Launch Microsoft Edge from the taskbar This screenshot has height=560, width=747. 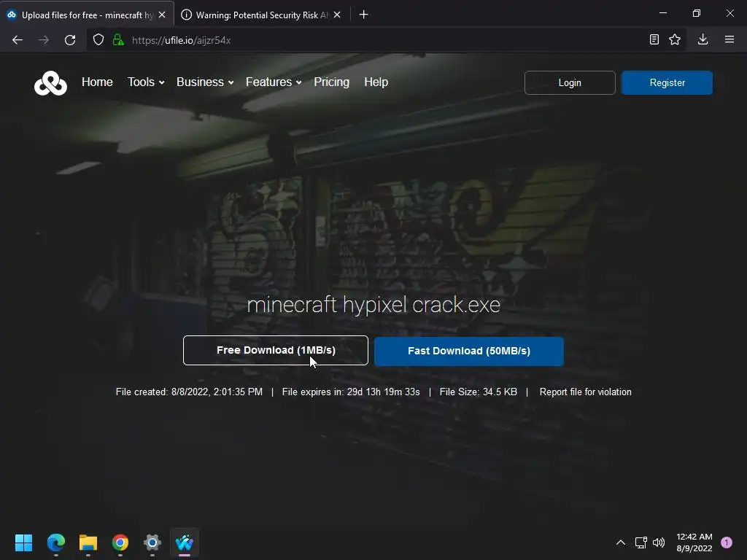56,542
